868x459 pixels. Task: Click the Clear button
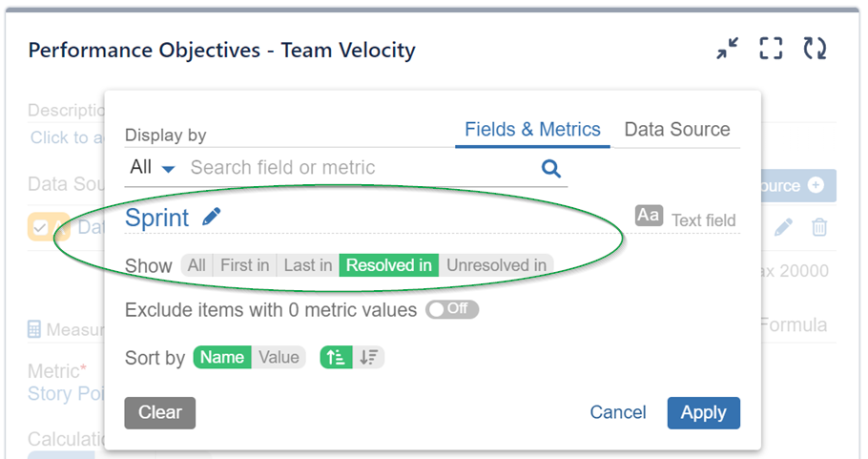[159, 412]
